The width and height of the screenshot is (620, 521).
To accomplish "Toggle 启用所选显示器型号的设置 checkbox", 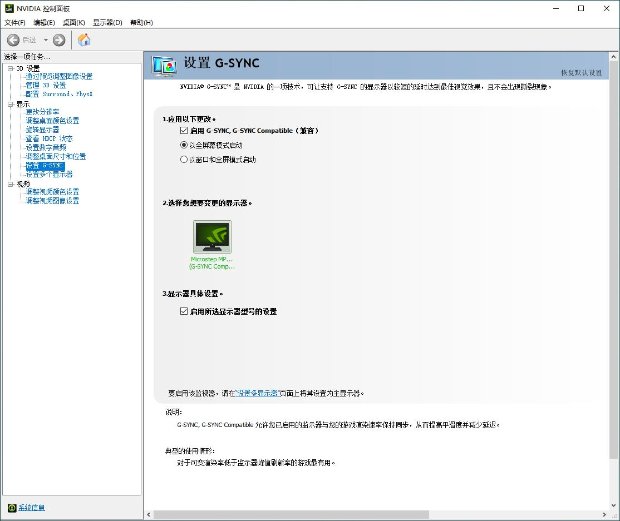I will tap(183, 311).
